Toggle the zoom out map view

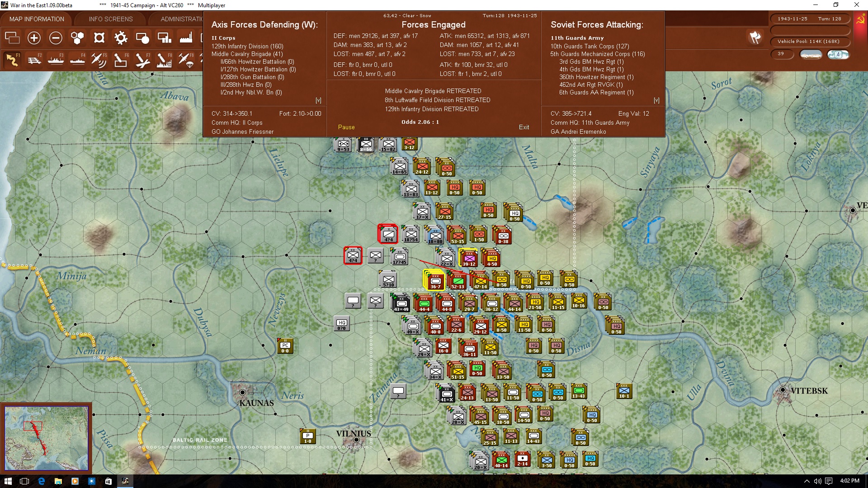56,38
